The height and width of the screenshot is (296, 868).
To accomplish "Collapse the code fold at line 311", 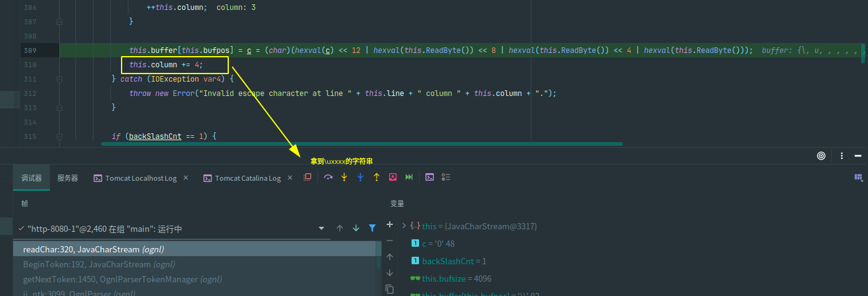I will 60,79.
